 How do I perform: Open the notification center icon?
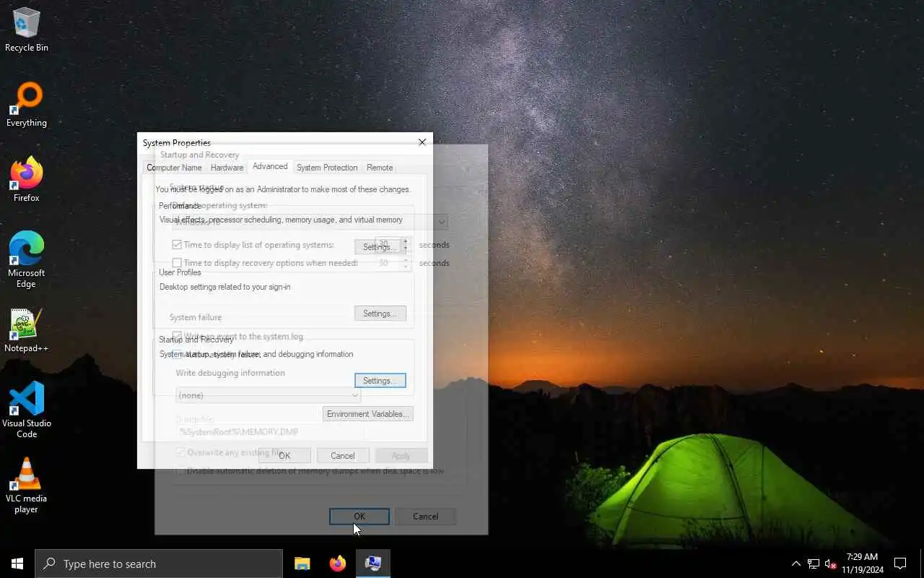900,564
